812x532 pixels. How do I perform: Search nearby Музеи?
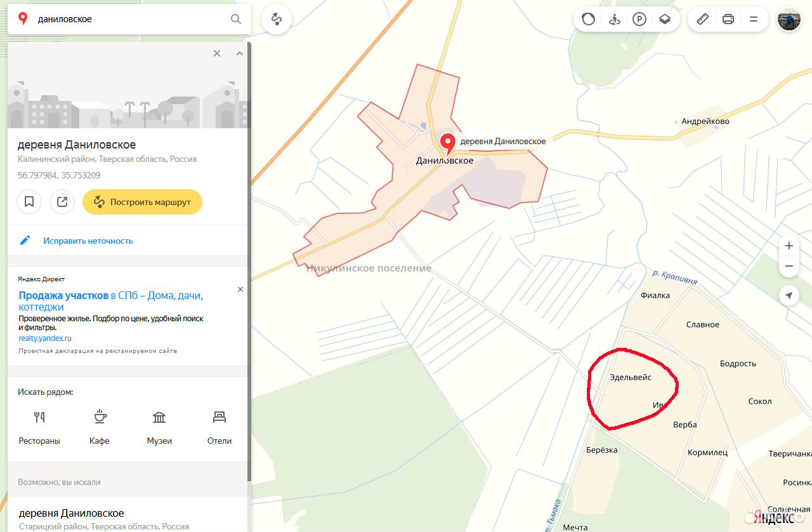(x=159, y=427)
